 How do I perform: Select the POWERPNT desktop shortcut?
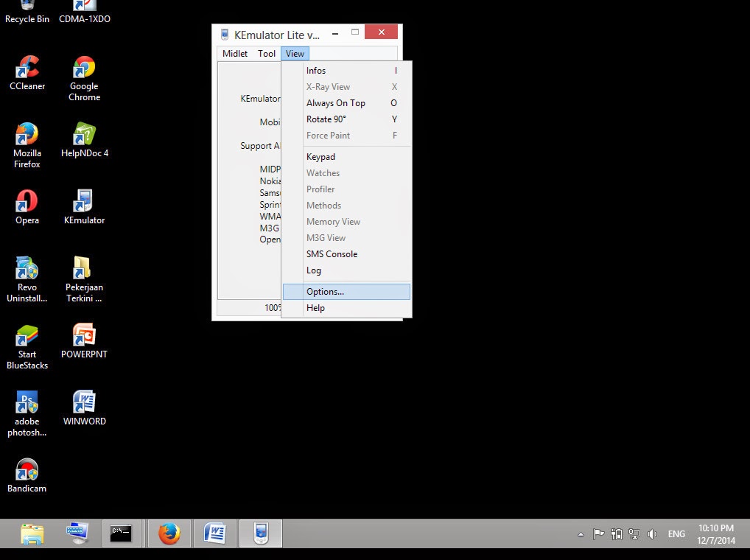tap(84, 341)
